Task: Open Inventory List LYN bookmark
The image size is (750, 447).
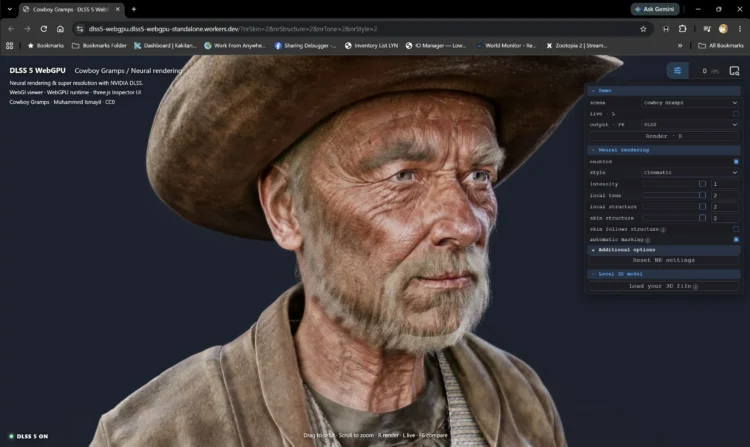Action: pos(371,45)
